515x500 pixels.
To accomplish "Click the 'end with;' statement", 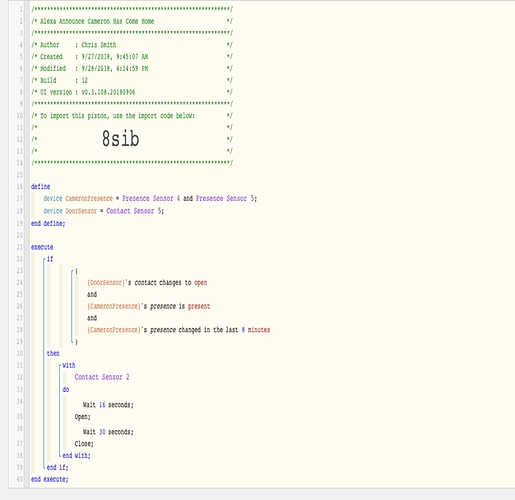I will pos(76,456).
